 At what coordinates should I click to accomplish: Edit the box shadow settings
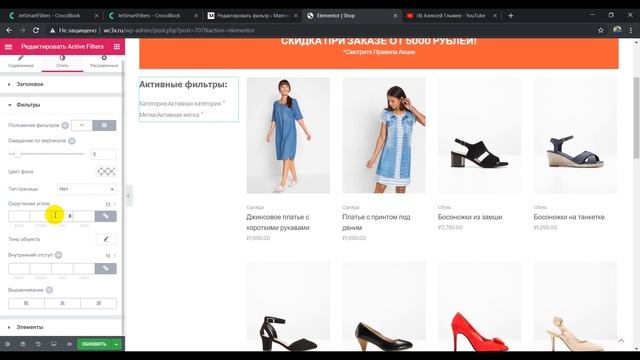click(x=106, y=239)
